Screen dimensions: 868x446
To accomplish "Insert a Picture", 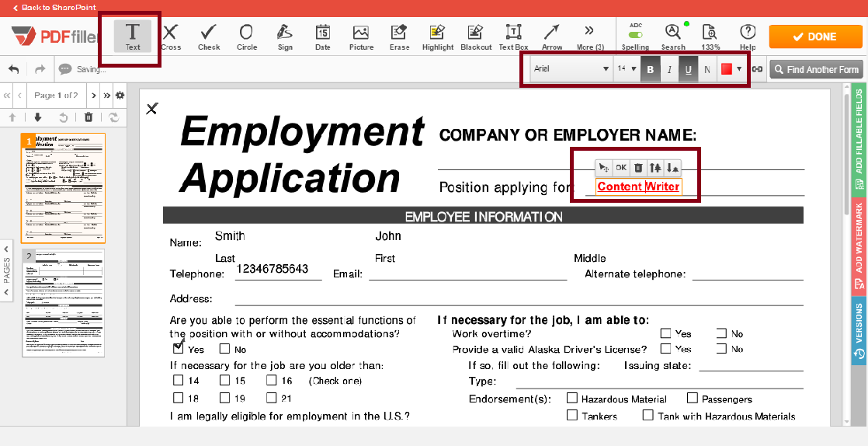I will 361,37.
